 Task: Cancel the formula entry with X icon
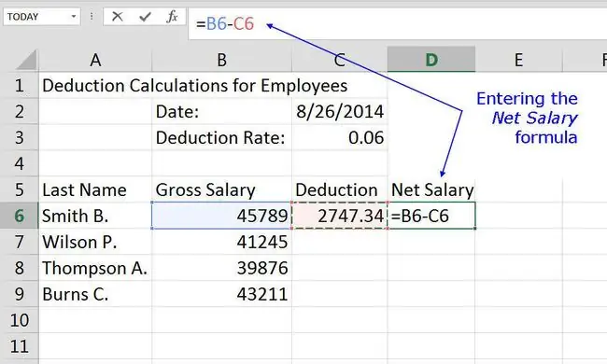pos(118,17)
